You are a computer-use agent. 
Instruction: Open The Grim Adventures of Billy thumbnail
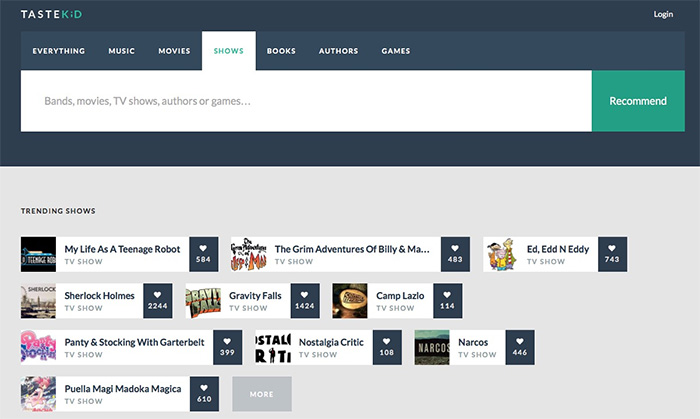pyautogui.click(x=249, y=254)
